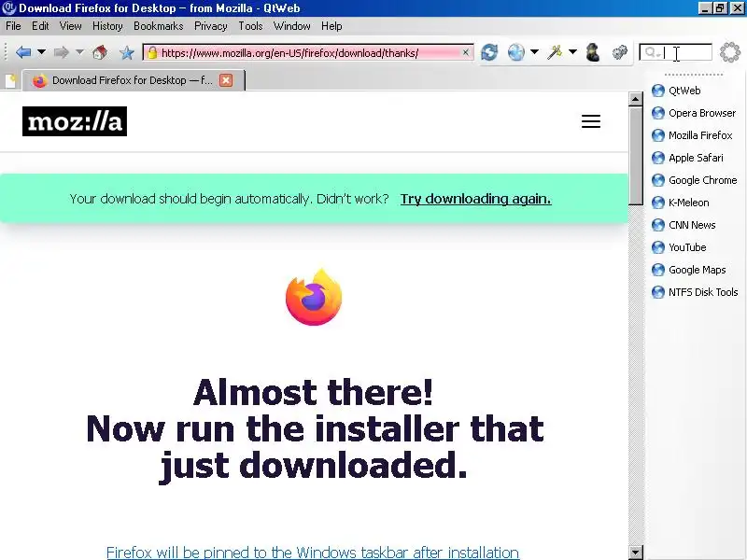Click the magic wand tool icon
Image resolution: width=747 pixels, height=560 pixels.
555,52
